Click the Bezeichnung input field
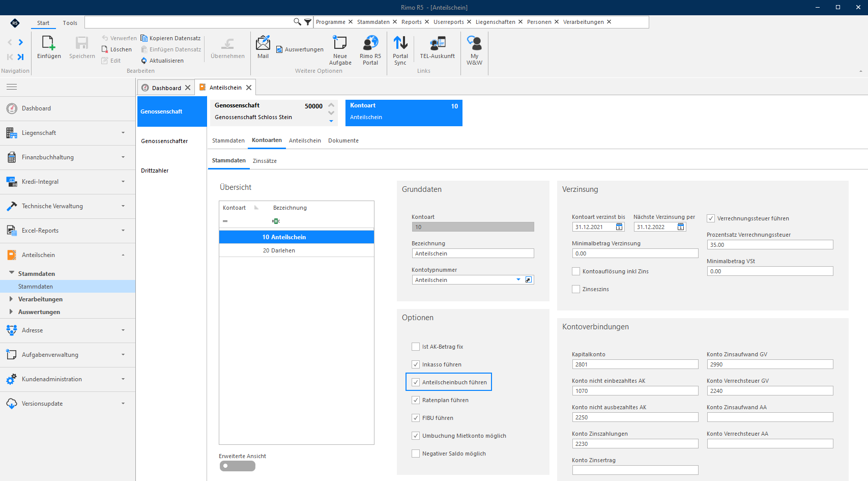 pos(473,253)
